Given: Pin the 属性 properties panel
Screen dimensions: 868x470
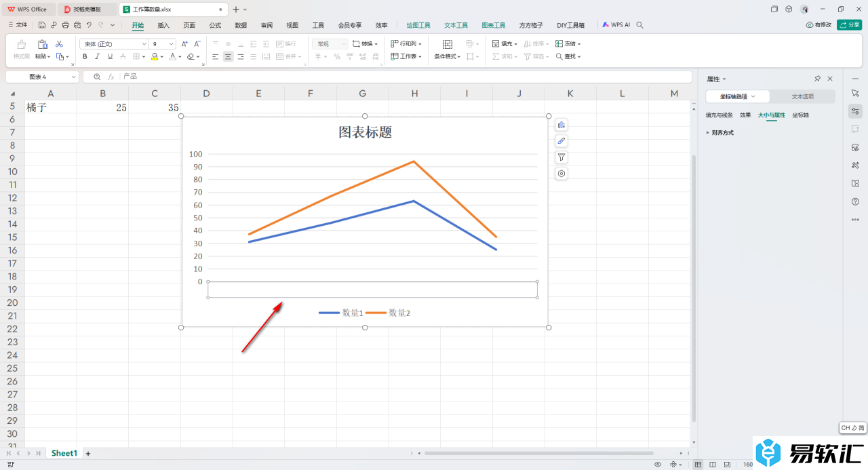Looking at the screenshot, I should pyautogui.click(x=818, y=79).
